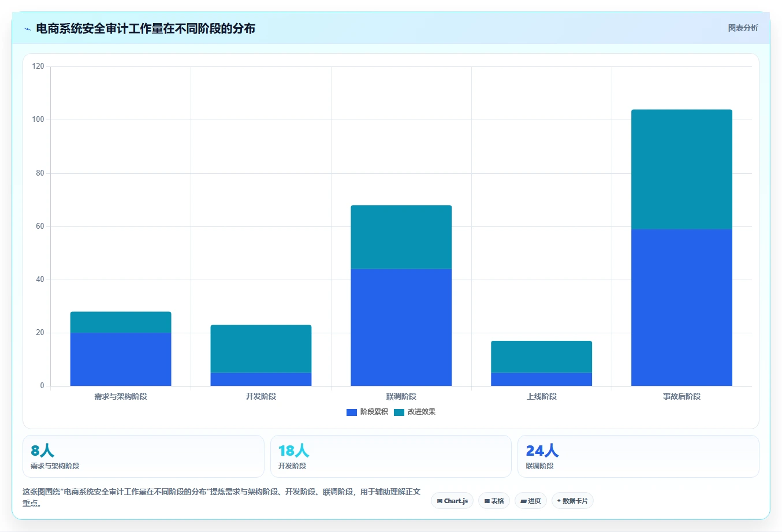Click the small icon in the 进度 chip
This screenshot has height=532, width=782.
tap(523, 501)
